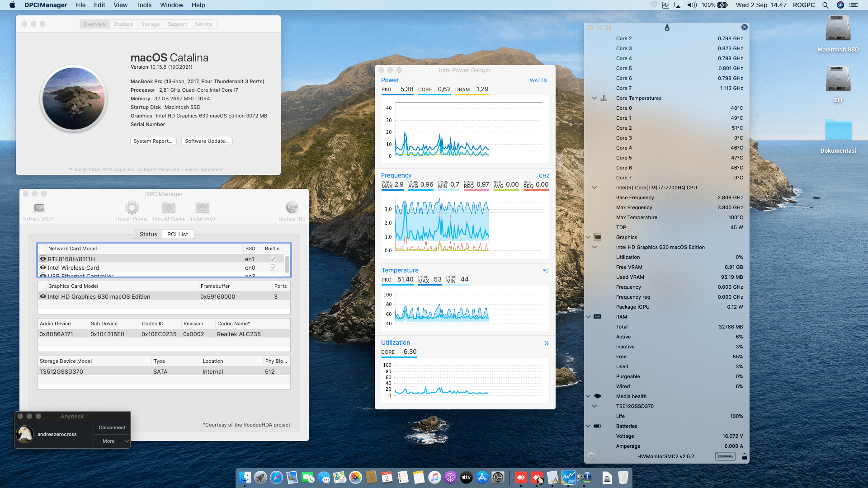Collapse Core Temperatures group in HWMonitor
The image size is (868, 488).
point(594,98)
